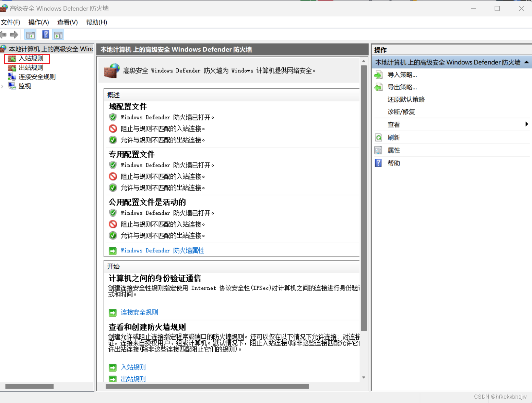The image size is (532, 403).
Task: Click the green arrow icon beside 防火墙属性
Action: coord(113,251)
